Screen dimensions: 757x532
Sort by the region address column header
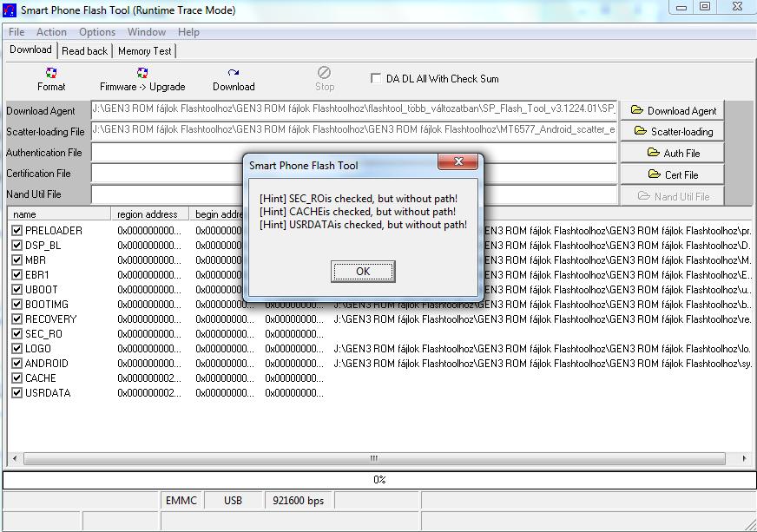click(x=149, y=213)
